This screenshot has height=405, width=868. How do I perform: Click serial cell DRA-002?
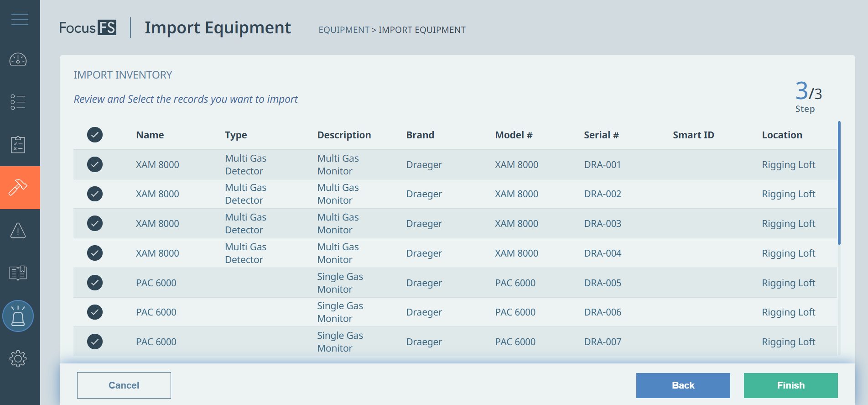point(603,194)
